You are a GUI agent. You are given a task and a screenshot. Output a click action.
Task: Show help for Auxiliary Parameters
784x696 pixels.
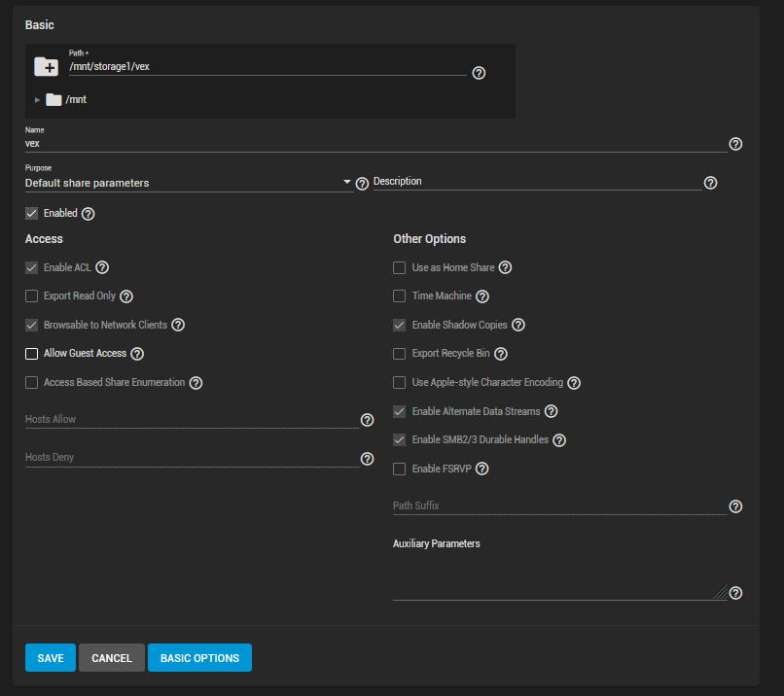[735, 593]
